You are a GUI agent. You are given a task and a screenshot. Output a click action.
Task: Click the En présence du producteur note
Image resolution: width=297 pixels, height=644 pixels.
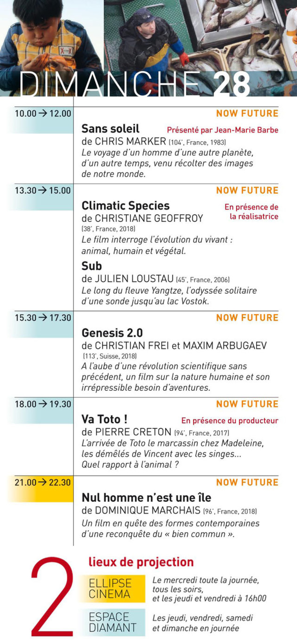click(x=230, y=421)
